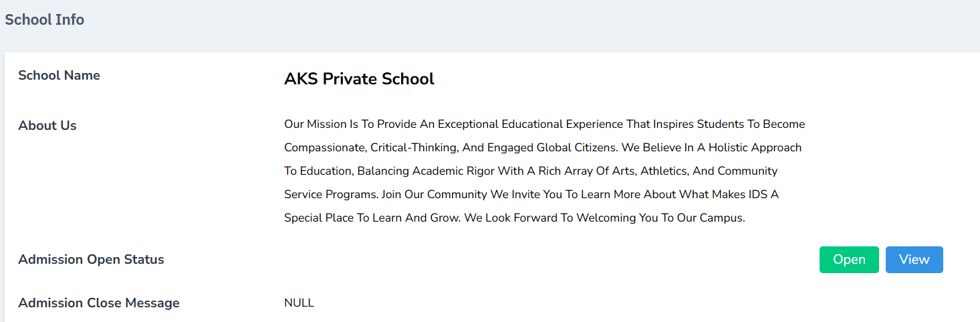This screenshot has height=322, width=980.
Task: Click the blue View button
Action: point(914,260)
